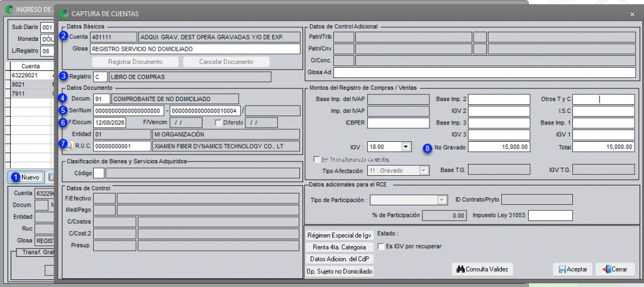644x287 pixels.
Task: Click the I.S.C field
Action: pyautogui.click(x=604, y=111)
